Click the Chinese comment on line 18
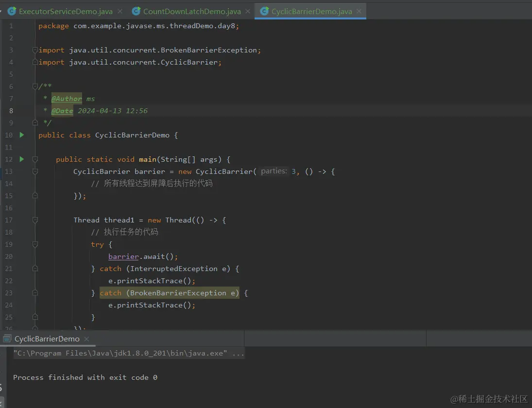 click(x=124, y=232)
